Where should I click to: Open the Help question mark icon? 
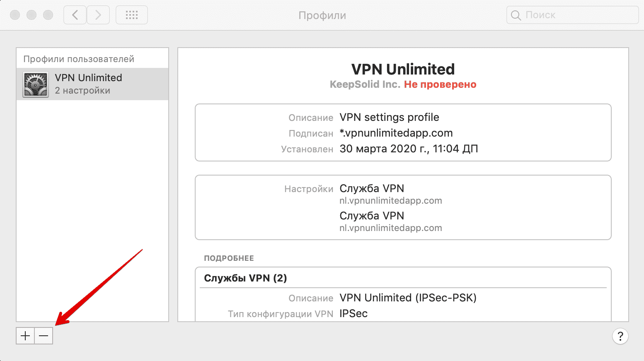(x=620, y=336)
